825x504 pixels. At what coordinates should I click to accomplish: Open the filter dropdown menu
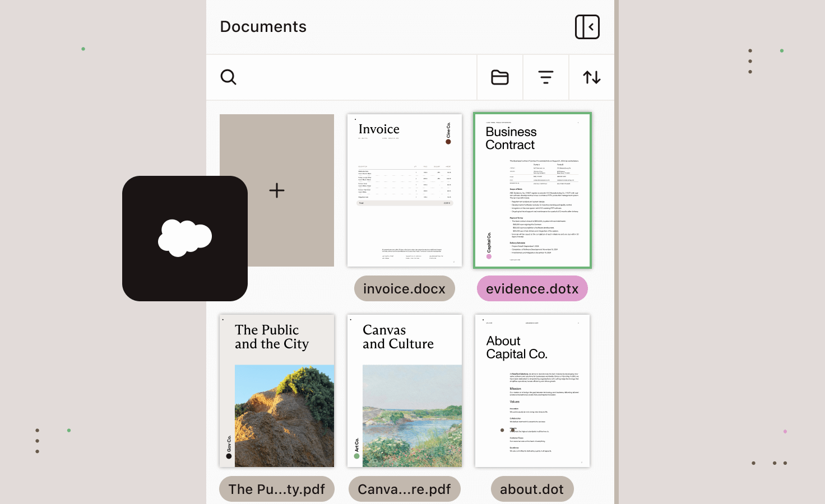(x=545, y=77)
